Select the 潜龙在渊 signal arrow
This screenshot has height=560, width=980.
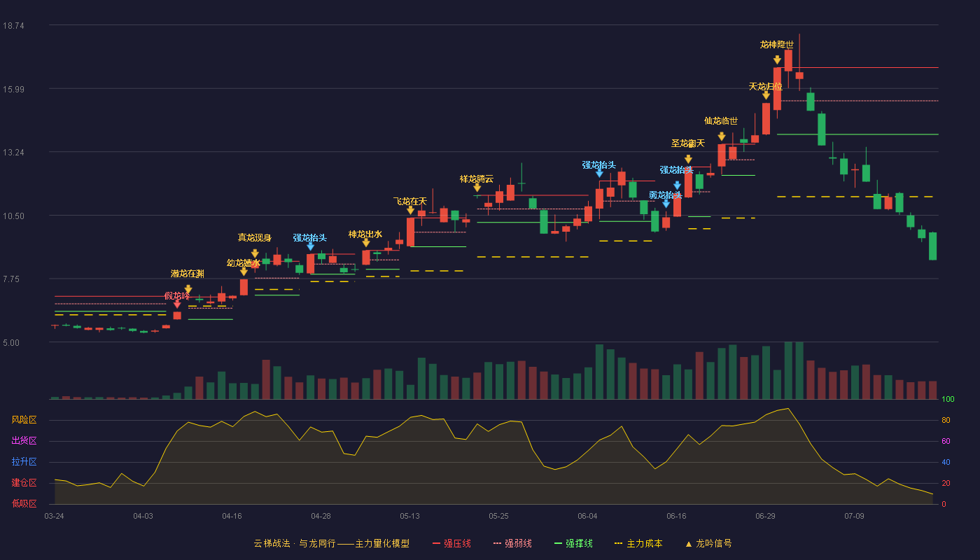click(188, 289)
